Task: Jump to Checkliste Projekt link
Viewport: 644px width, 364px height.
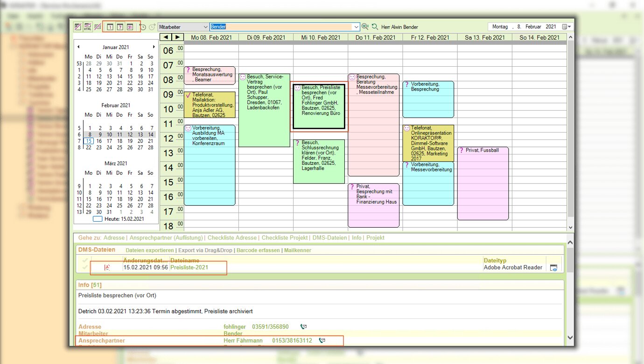Action: [284, 238]
